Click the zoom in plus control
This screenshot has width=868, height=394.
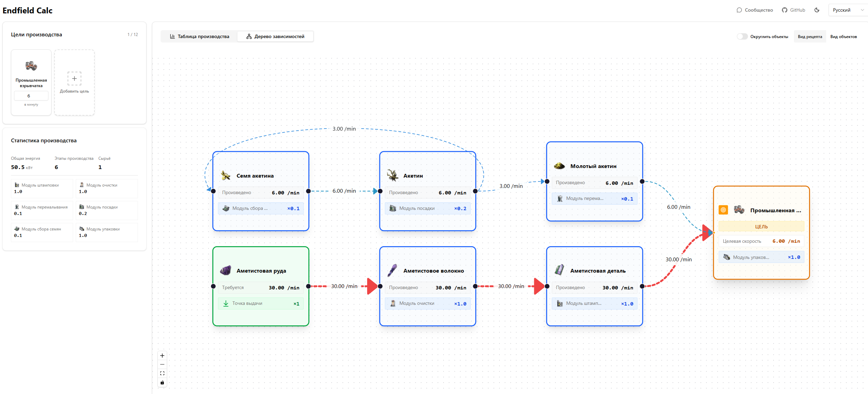click(x=162, y=356)
